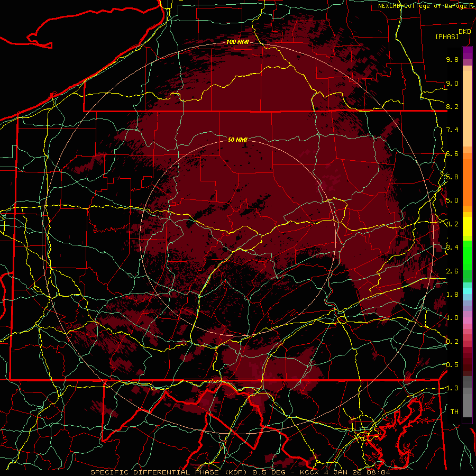Pick the purple top segment of the color bar
Viewport: 476px width, 476px height.
pos(467,52)
